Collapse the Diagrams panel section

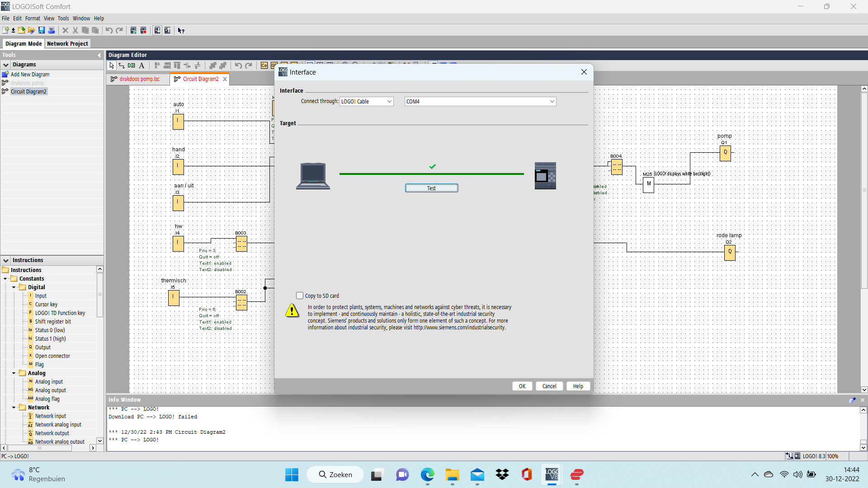point(6,65)
